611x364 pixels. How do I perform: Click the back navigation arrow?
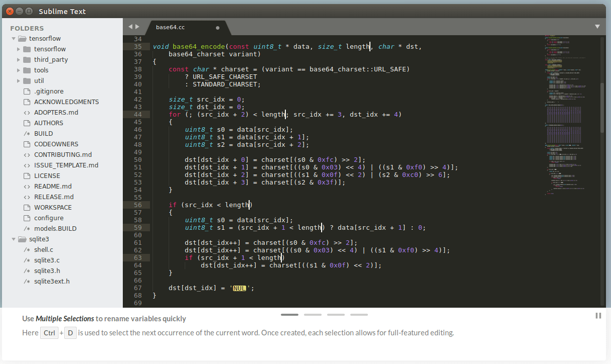130,27
